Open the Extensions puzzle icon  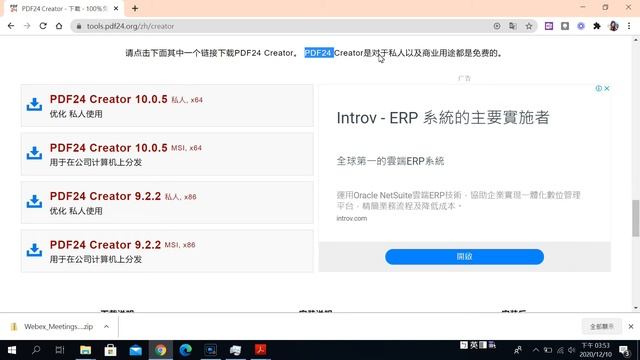pyautogui.click(x=597, y=26)
